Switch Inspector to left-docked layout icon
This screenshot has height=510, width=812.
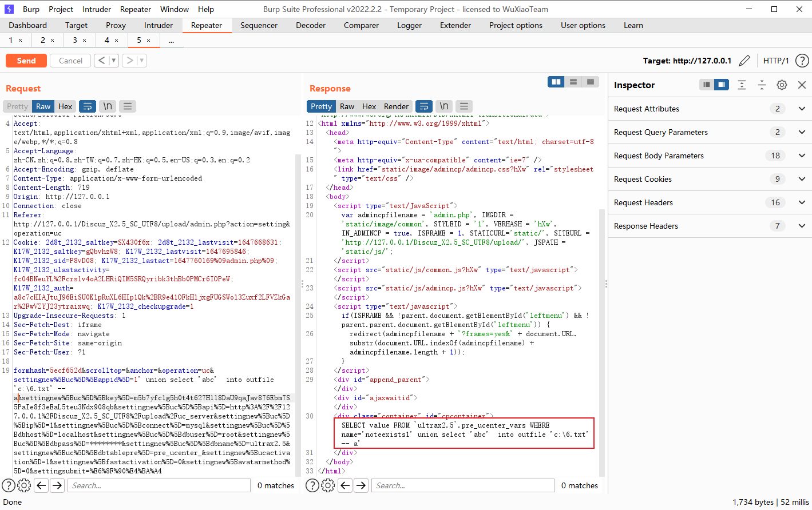pyautogui.click(x=707, y=85)
